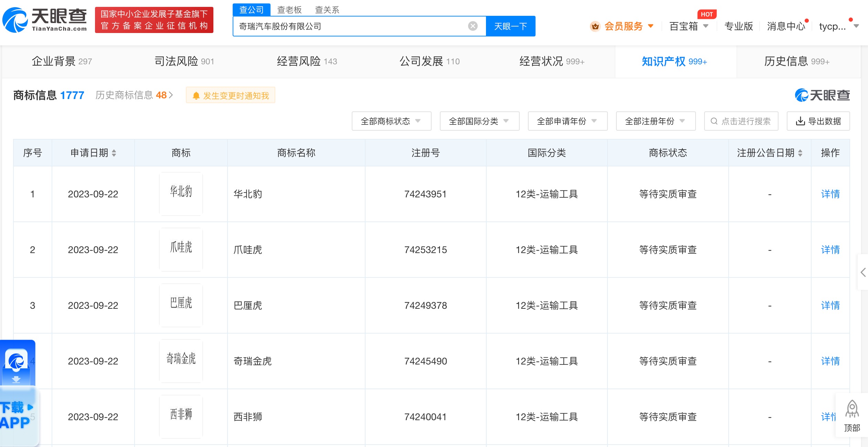This screenshot has width=868, height=447.
Task: Expand the tycp... user account dropdown
Action: tap(856, 26)
